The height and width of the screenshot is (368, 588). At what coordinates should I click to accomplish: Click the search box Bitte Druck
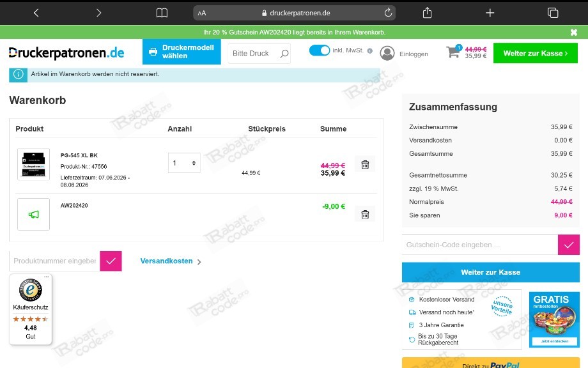(x=254, y=54)
